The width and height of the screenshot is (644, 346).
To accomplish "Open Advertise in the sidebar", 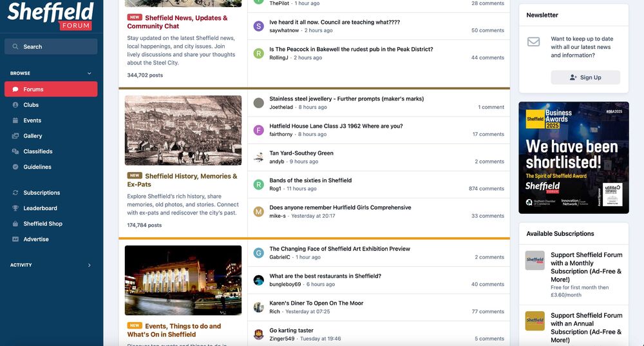I will tap(35, 239).
